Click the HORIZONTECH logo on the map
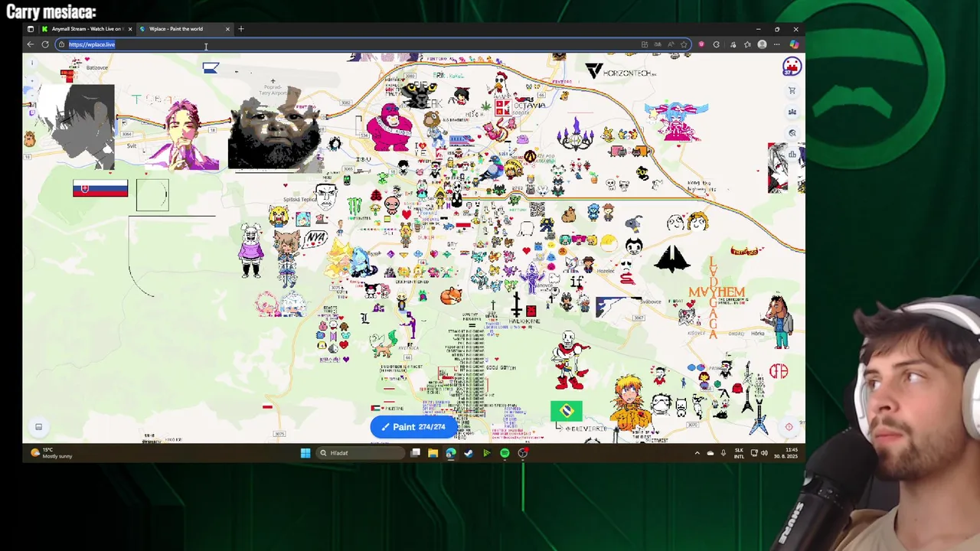The height and width of the screenshot is (551, 980). click(x=621, y=72)
